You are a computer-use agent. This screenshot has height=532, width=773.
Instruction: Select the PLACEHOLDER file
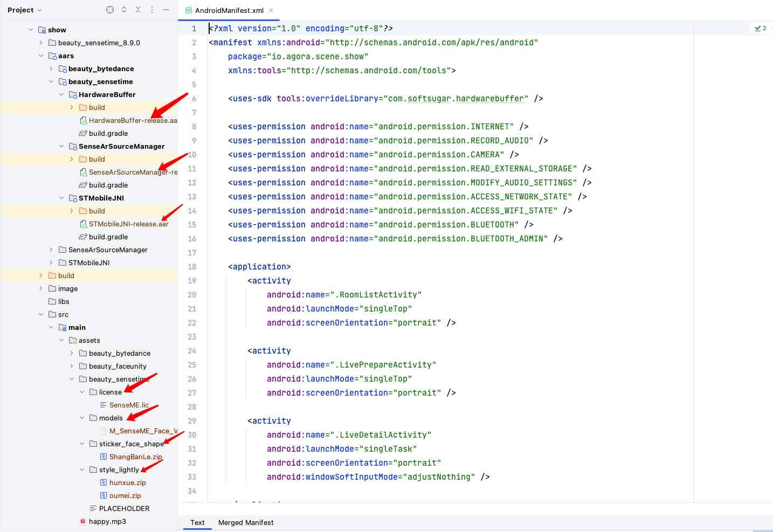124,508
